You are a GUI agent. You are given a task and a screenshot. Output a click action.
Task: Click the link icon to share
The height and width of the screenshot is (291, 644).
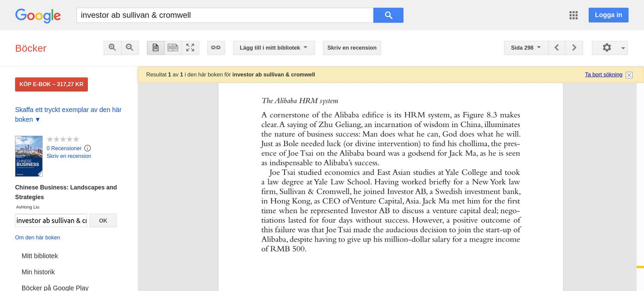coord(216,48)
